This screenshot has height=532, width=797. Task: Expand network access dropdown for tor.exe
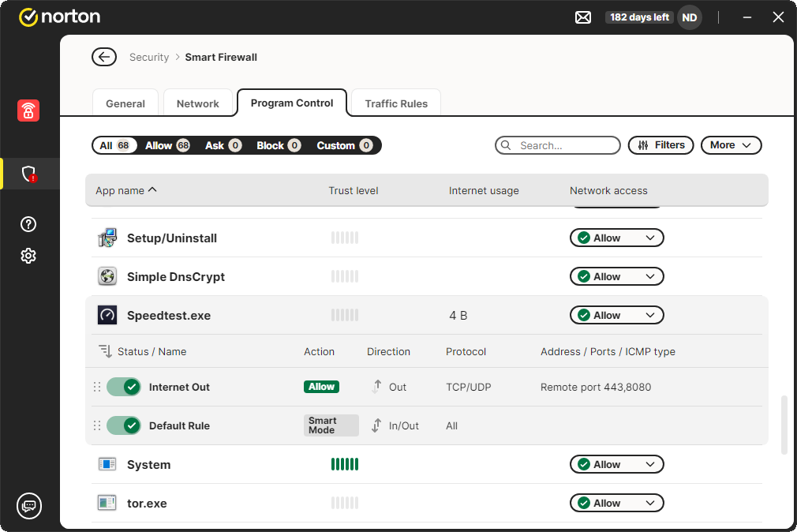616,503
